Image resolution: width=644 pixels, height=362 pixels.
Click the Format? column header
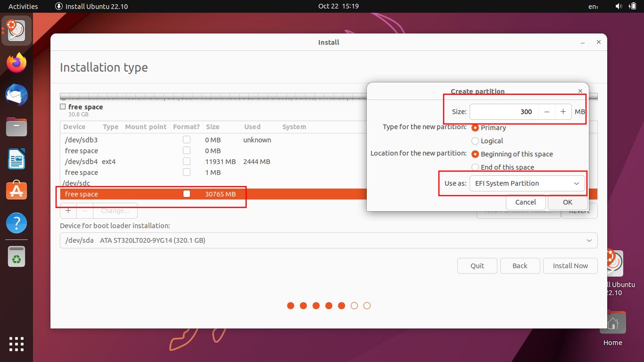pyautogui.click(x=186, y=127)
